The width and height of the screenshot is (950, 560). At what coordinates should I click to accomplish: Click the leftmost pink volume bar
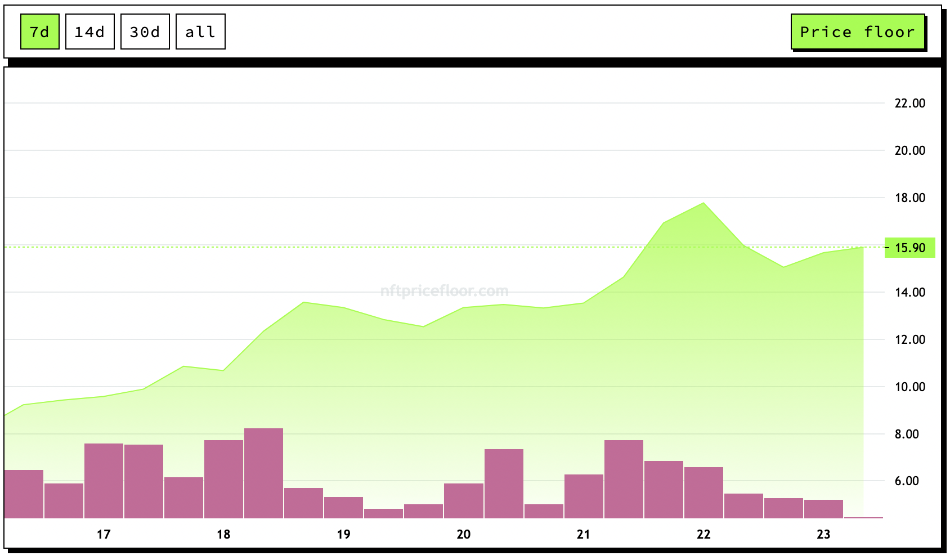24,494
